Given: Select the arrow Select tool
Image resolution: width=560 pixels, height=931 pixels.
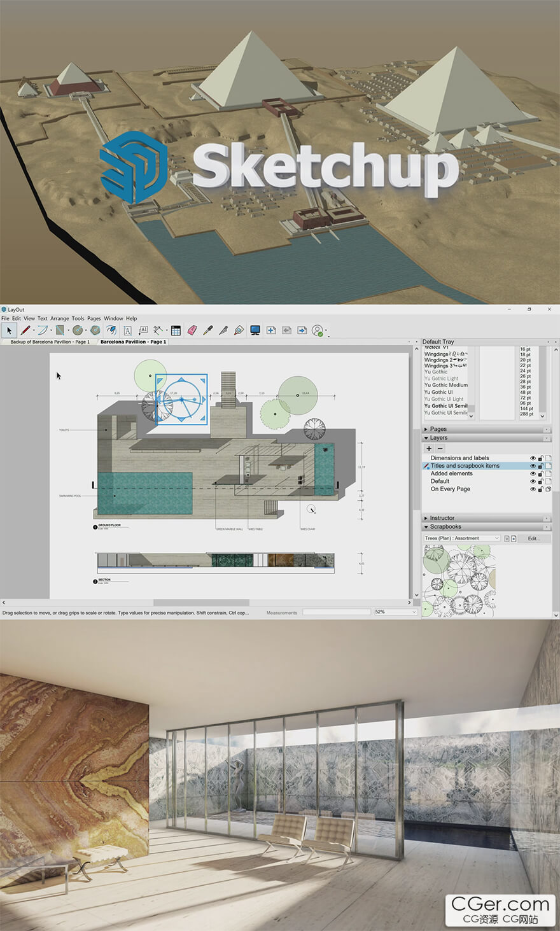Looking at the screenshot, I should pyautogui.click(x=10, y=330).
